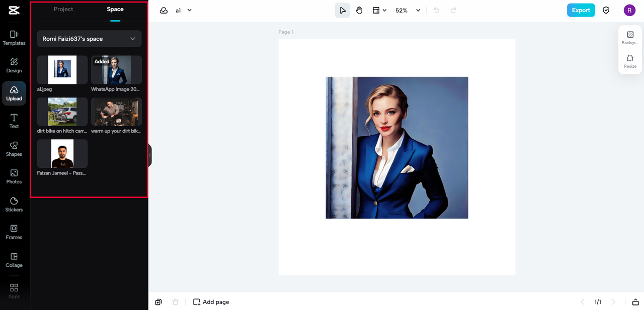Click the redo arrow icon
Image resolution: width=644 pixels, height=310 pixels.
(x=453, y=10)
